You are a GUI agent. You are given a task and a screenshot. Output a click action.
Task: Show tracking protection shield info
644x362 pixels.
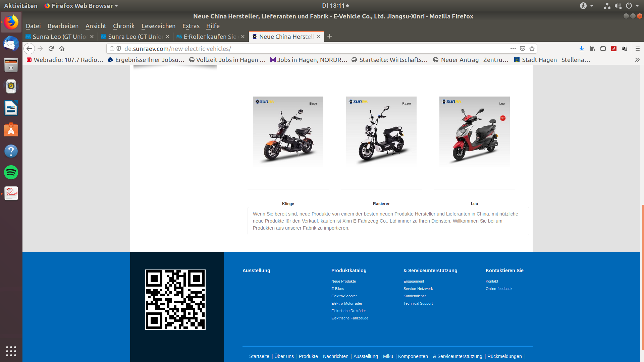(119, 49)
